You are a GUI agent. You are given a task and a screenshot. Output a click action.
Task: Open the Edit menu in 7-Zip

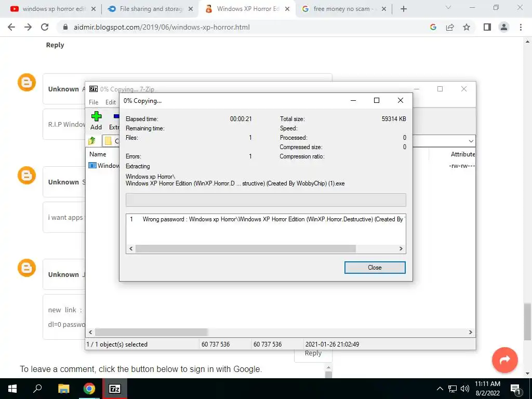click(110, 102)
